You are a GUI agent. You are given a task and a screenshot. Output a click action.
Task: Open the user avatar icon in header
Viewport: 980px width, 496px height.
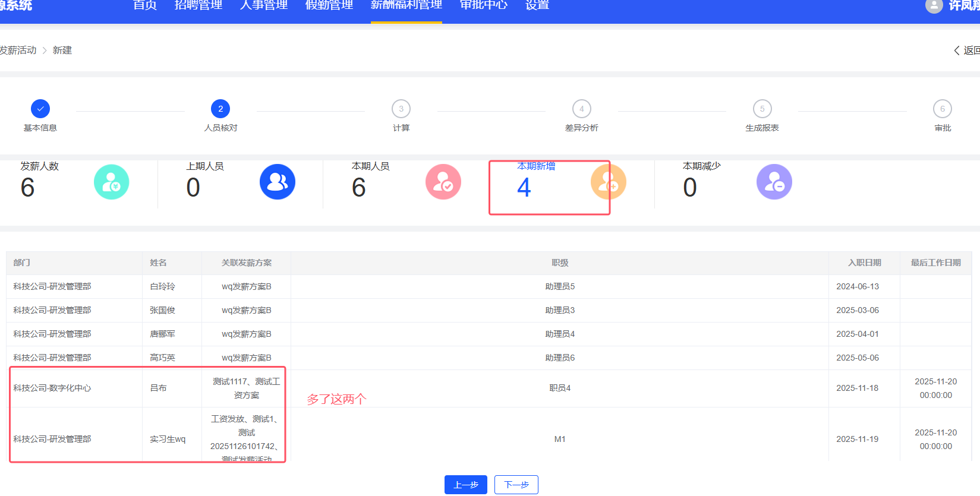[x=934, y=6]
